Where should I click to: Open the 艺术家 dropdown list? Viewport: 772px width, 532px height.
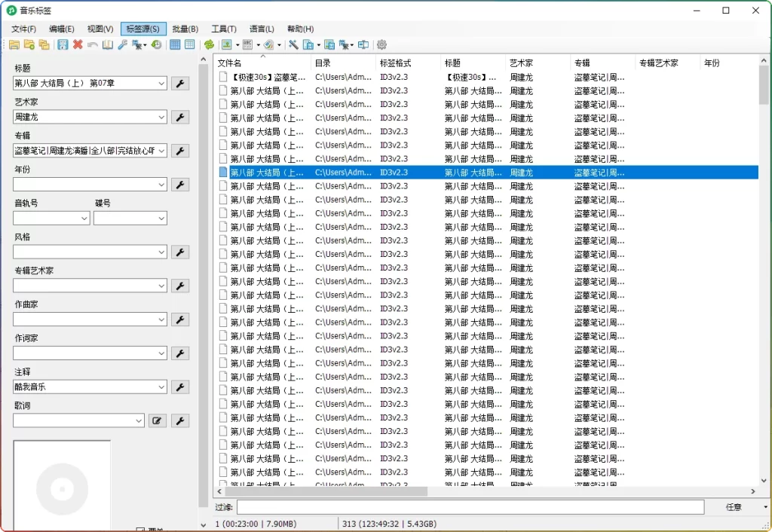[161, 117]
